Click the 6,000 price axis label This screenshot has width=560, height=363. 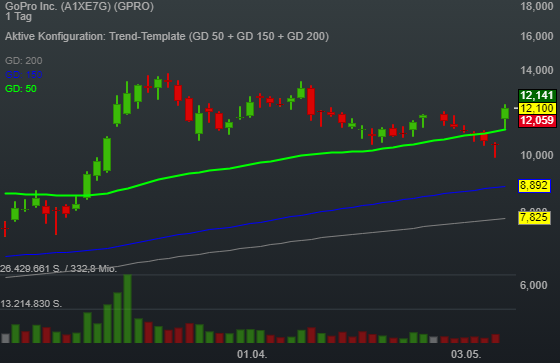click(534, 285)
